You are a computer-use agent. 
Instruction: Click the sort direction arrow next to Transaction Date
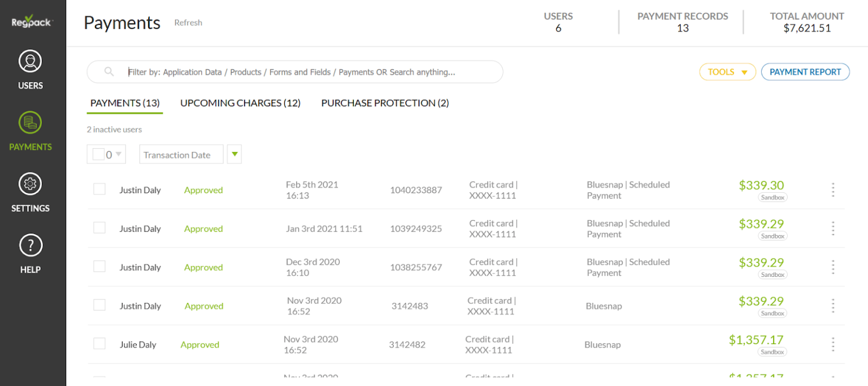(x=234, y=154)
